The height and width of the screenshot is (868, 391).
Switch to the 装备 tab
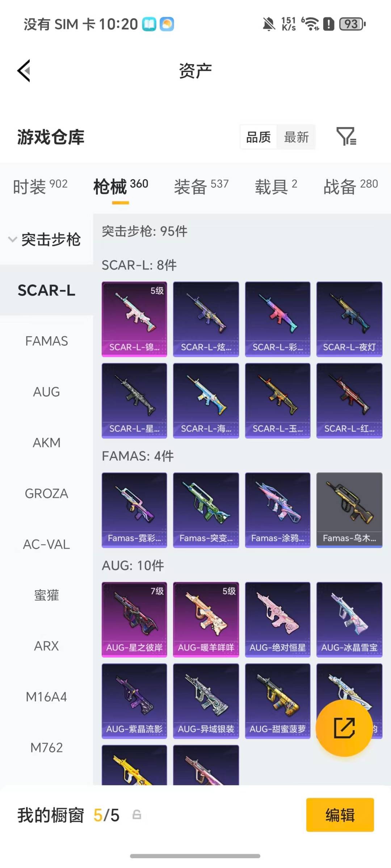point(201,187)
